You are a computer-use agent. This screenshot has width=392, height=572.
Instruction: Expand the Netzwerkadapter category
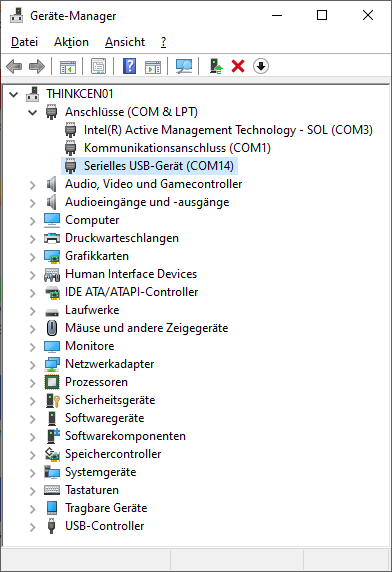coord(33,364)
